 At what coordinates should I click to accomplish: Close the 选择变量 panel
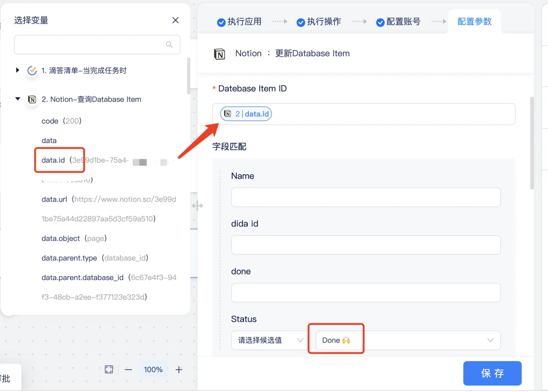tap(175, 20)
